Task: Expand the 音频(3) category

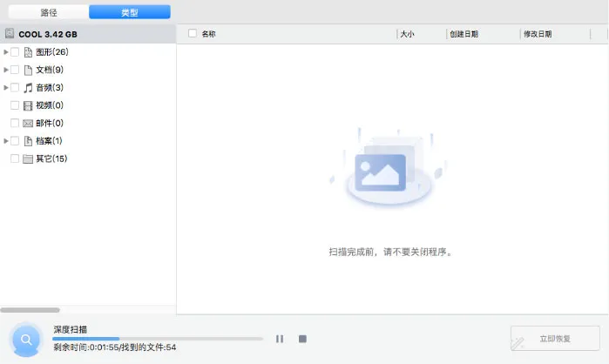Action: (x=6, y=87)
